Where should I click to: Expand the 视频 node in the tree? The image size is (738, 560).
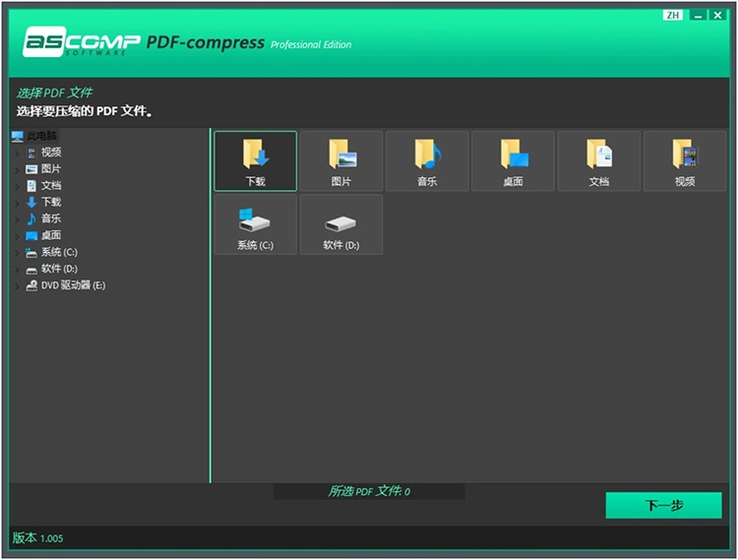(x=17, y=153)
